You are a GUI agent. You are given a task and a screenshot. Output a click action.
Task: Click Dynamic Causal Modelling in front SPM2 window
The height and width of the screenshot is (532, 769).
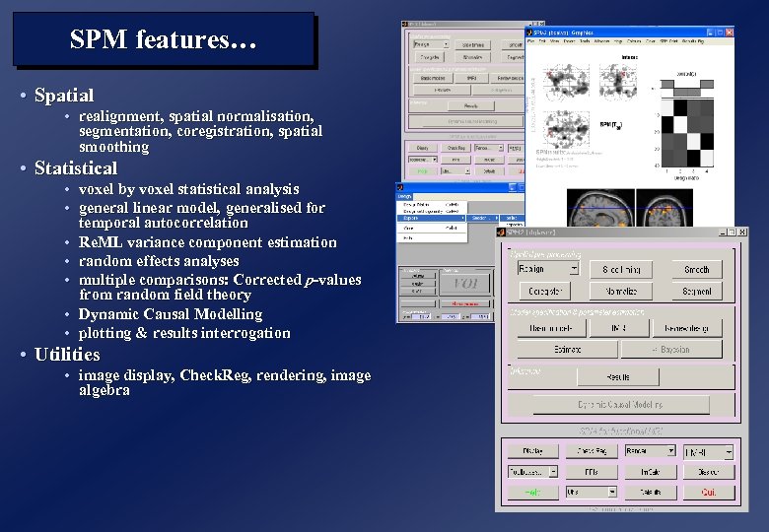tap(621, 405)
